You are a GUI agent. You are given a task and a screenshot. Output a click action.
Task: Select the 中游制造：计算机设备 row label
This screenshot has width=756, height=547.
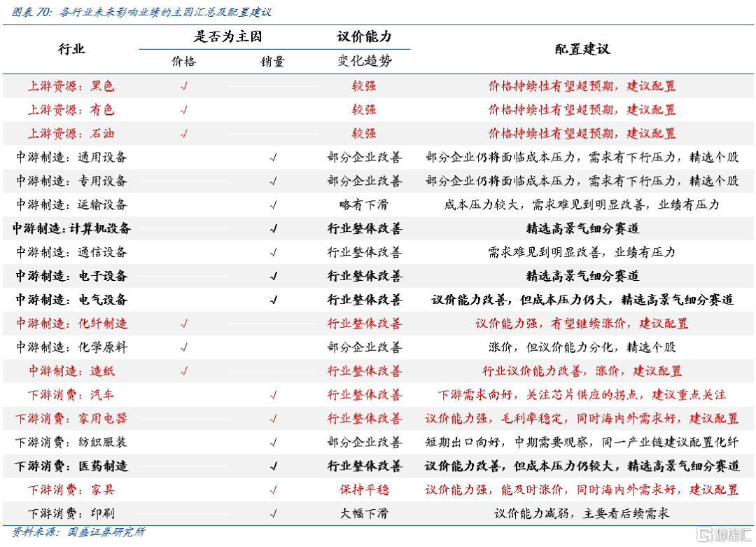(x=71, y=228)
